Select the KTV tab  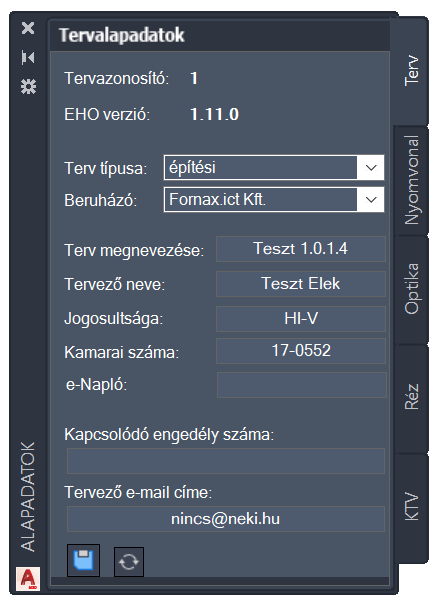[411, 507]
